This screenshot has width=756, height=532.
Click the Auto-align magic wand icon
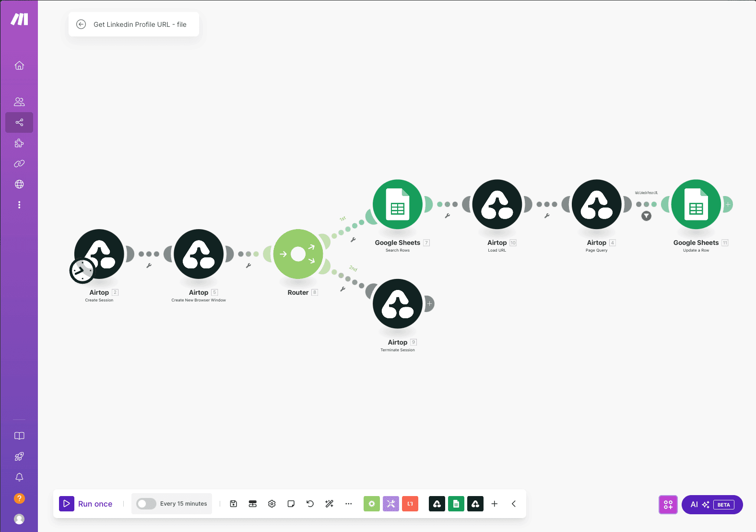click(x=330, y=504)
